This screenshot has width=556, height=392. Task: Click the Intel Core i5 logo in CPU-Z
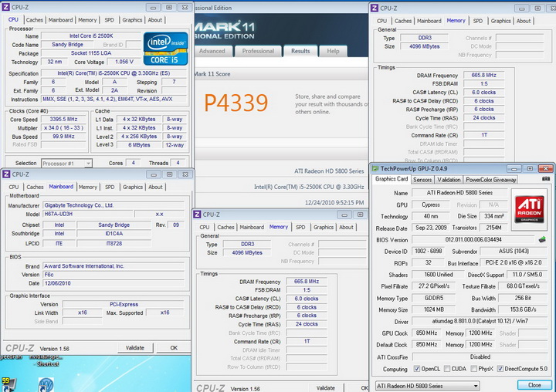pos(165,49)
